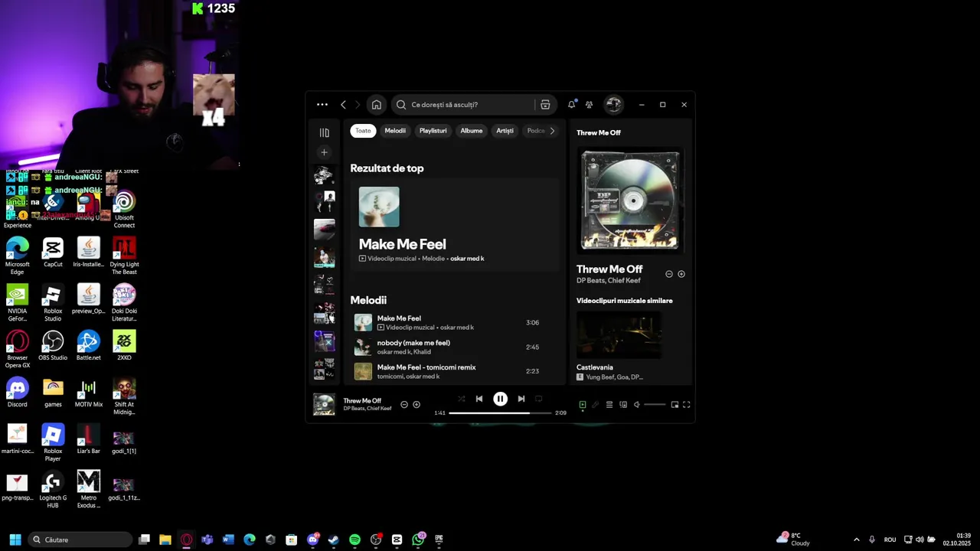
Task: Open CapCut desktop shortcut
Action: [x=53, y=253]
